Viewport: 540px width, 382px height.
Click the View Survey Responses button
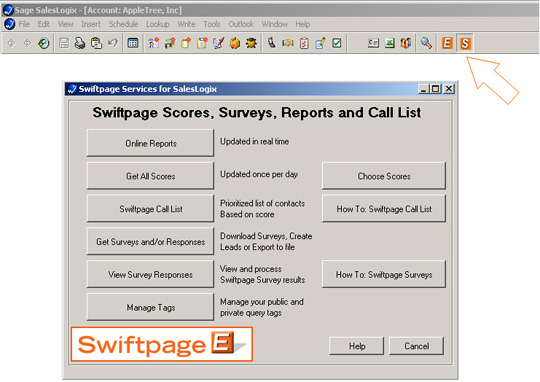(150, 274)
